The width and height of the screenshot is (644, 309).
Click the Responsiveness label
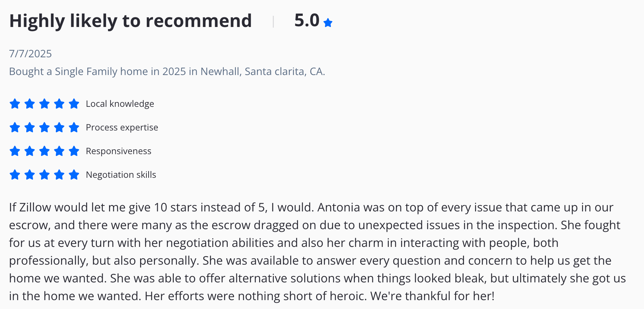pyautogui.click(x=118, y=151)
